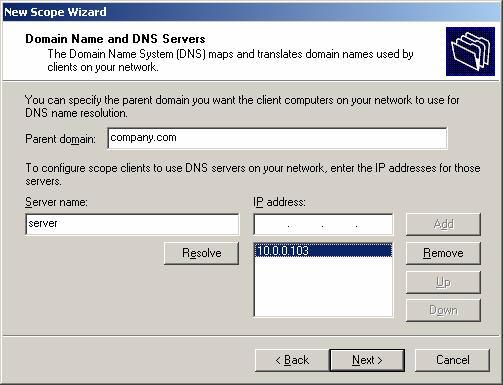Select 10.0.0.103 in the IP list

(x=323, y=251)
